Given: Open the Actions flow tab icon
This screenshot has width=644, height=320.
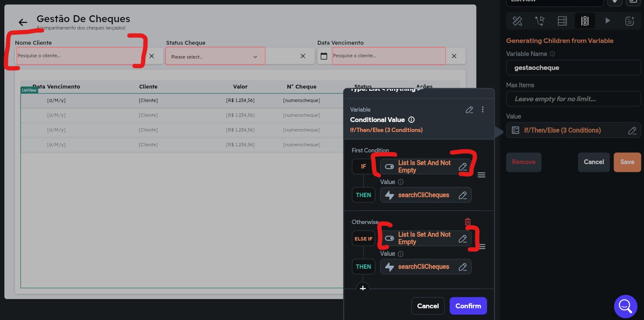Looking at the screenshot, I should tap(540, 20).
